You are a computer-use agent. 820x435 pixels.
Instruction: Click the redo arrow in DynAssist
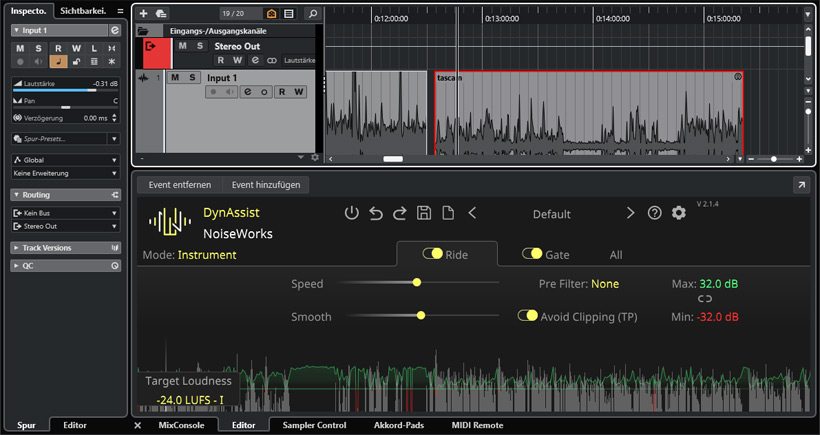pos(400,213)
